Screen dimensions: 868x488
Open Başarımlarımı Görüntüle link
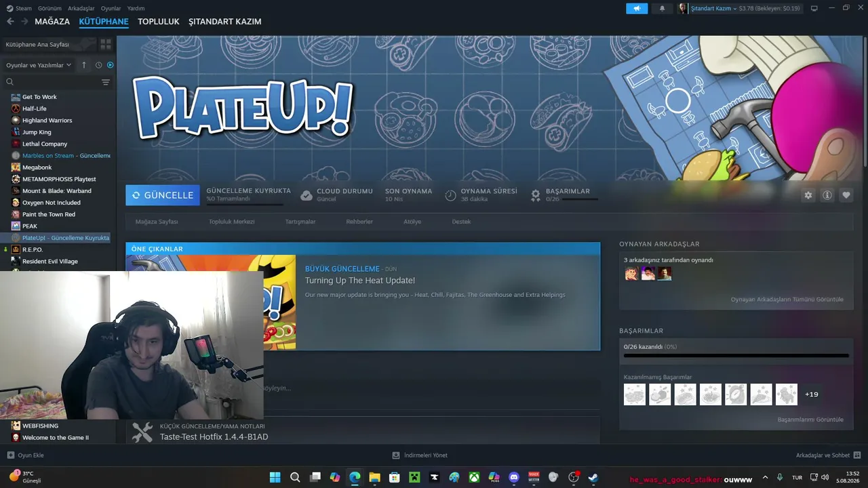point(810,420)
